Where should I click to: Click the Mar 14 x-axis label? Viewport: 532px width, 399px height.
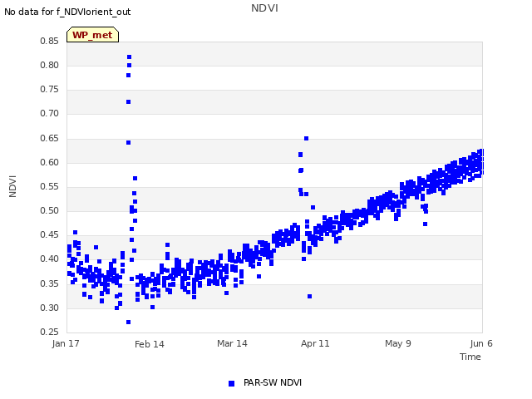(232, 343)
